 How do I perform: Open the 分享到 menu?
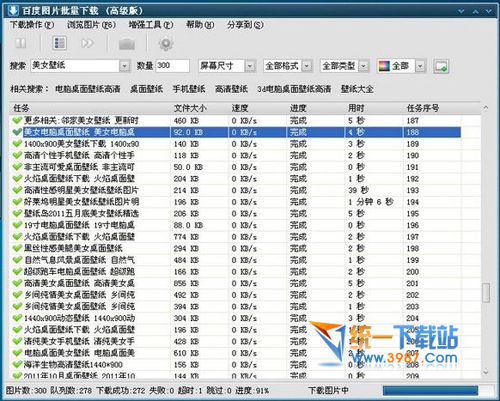coord(245,25)
